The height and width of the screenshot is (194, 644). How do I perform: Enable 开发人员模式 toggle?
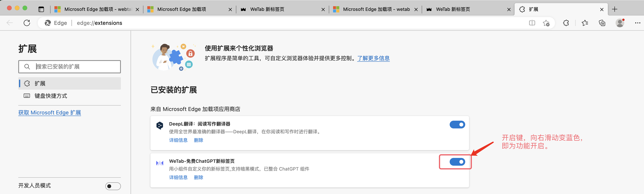click(113, 186)
